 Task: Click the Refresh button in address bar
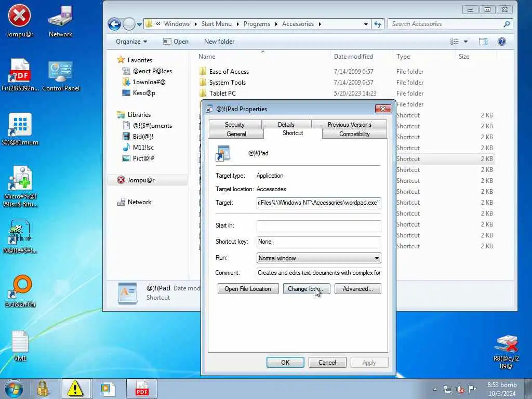point(378,24)
